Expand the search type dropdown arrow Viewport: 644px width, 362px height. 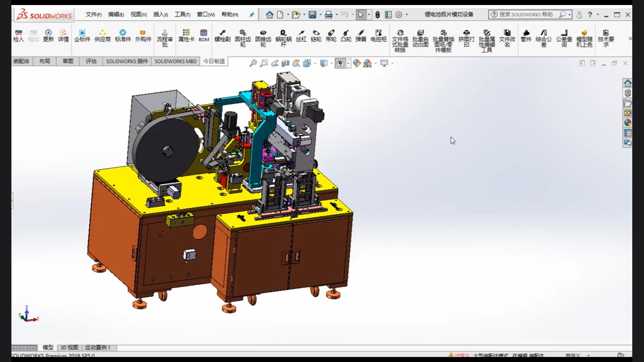tap(570, 14)
